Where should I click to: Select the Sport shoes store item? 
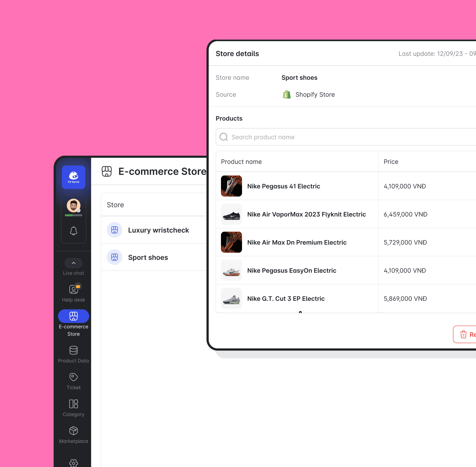pos(148,257)
